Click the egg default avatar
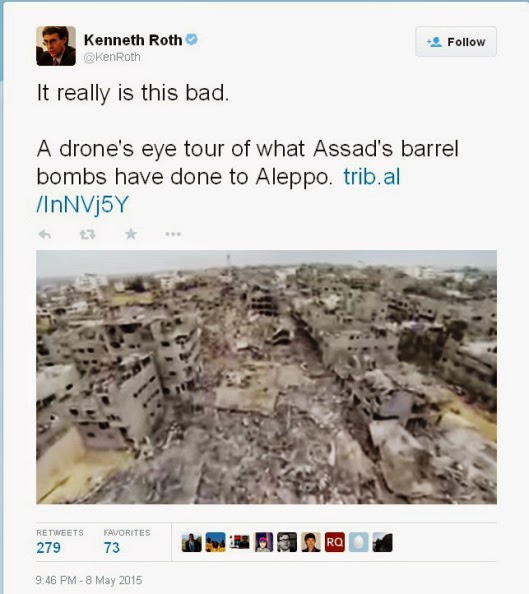The width and height of the screenshot is (529, 594). point(358,542)
